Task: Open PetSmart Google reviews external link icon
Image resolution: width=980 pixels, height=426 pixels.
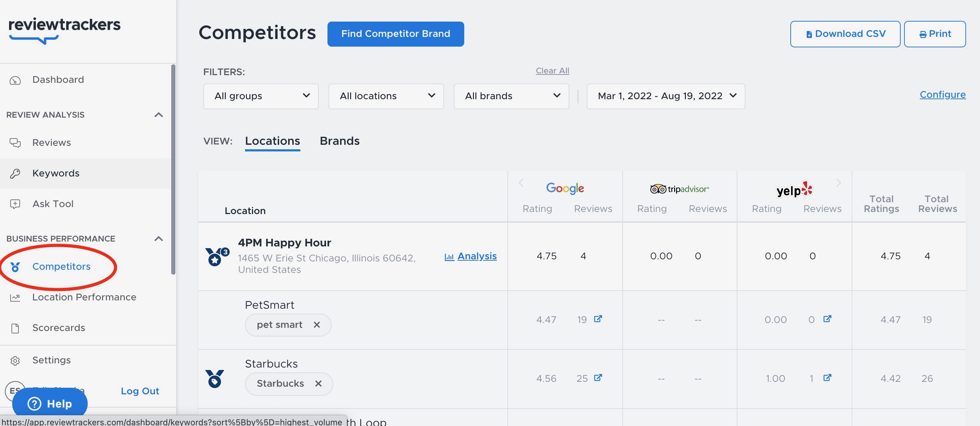Action: click(598, 318)
